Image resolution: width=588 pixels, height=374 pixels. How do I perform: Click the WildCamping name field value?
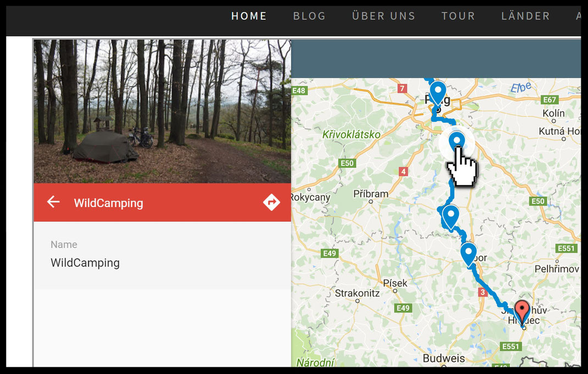[x=85, y=263]
